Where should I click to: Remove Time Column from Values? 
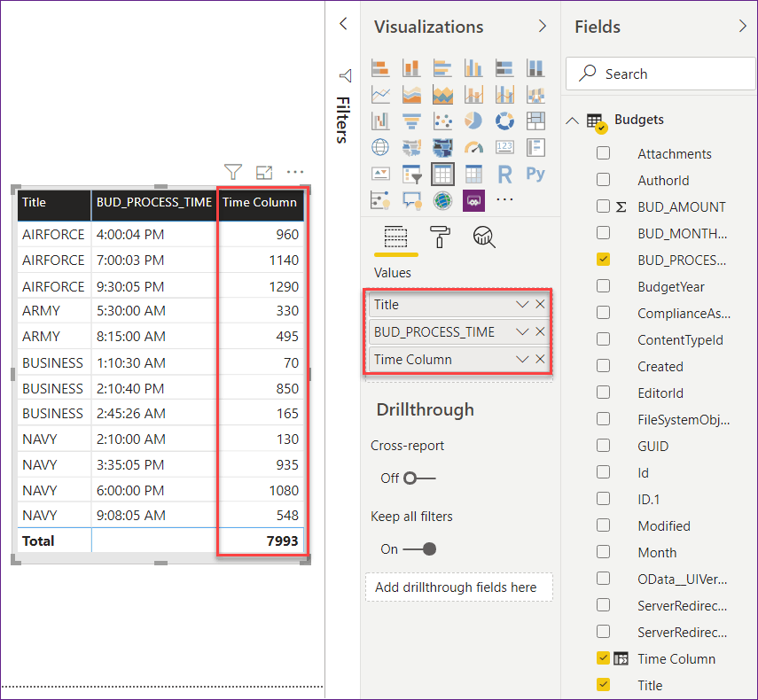[x=541, y=360]
